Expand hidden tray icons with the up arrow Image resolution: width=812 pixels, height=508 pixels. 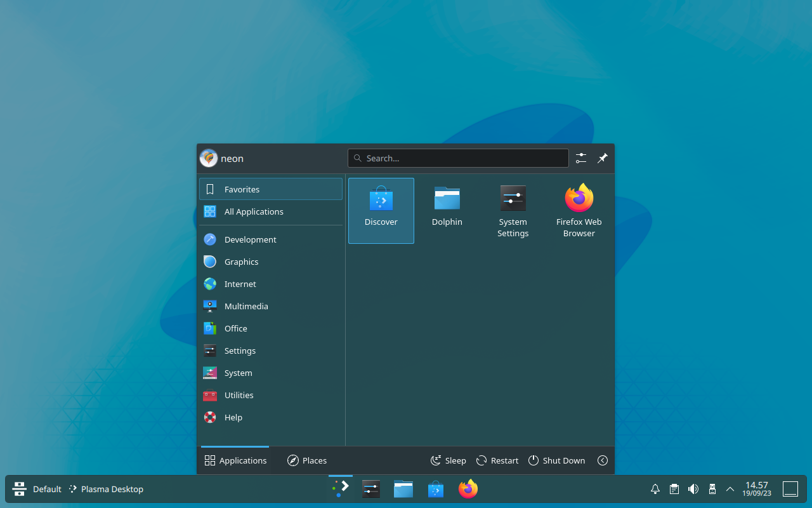pos(730,489)
